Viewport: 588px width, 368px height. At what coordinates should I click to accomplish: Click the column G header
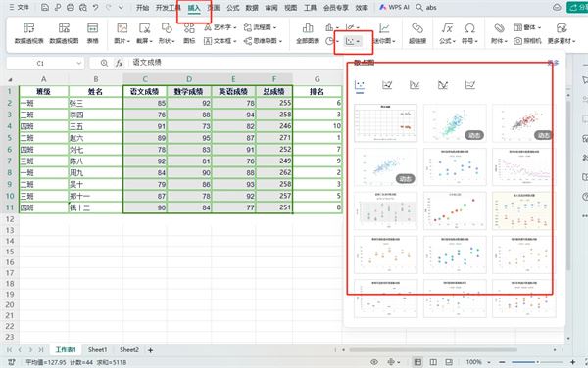pos(318,79)
